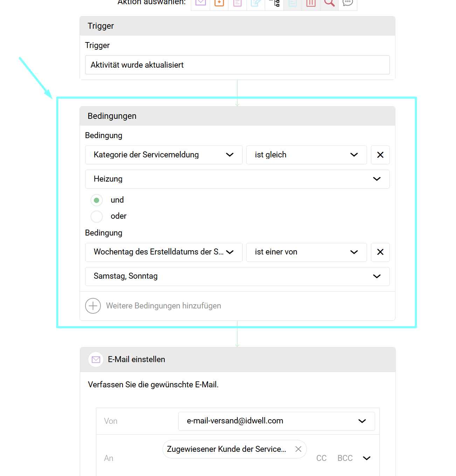Open the Heizung value dropdown

click(x=237, y=179)
